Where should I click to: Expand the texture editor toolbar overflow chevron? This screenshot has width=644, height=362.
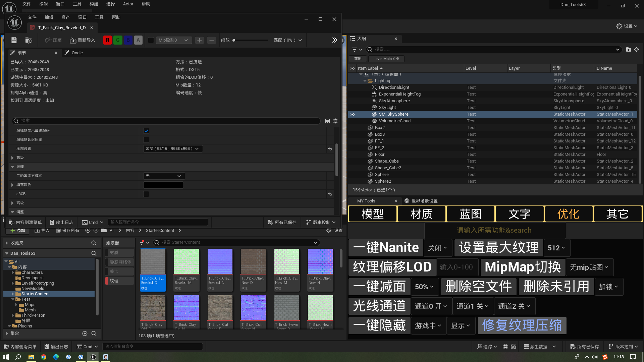coord(334,40)
